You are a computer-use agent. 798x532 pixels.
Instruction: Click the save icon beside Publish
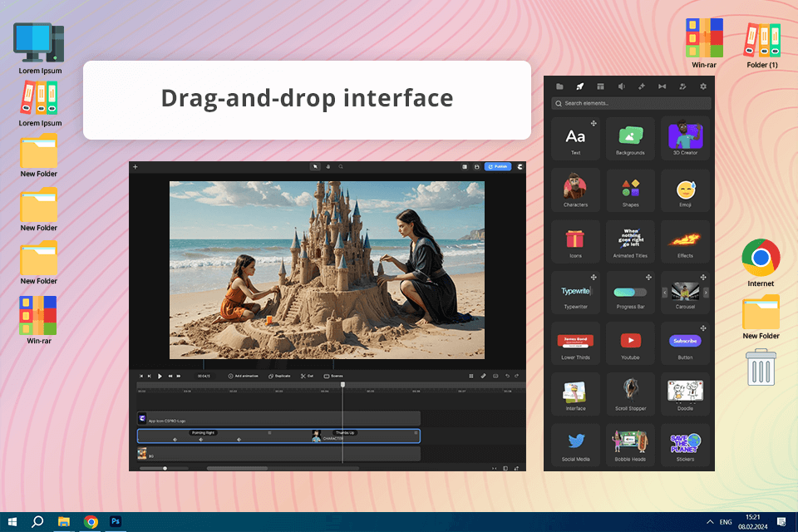click(x=477, y=166)
